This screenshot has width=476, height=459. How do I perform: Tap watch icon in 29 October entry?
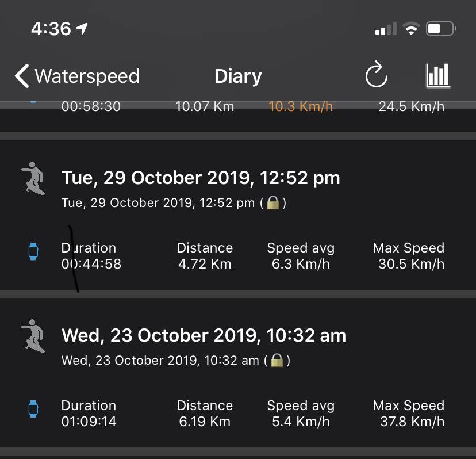33,251
